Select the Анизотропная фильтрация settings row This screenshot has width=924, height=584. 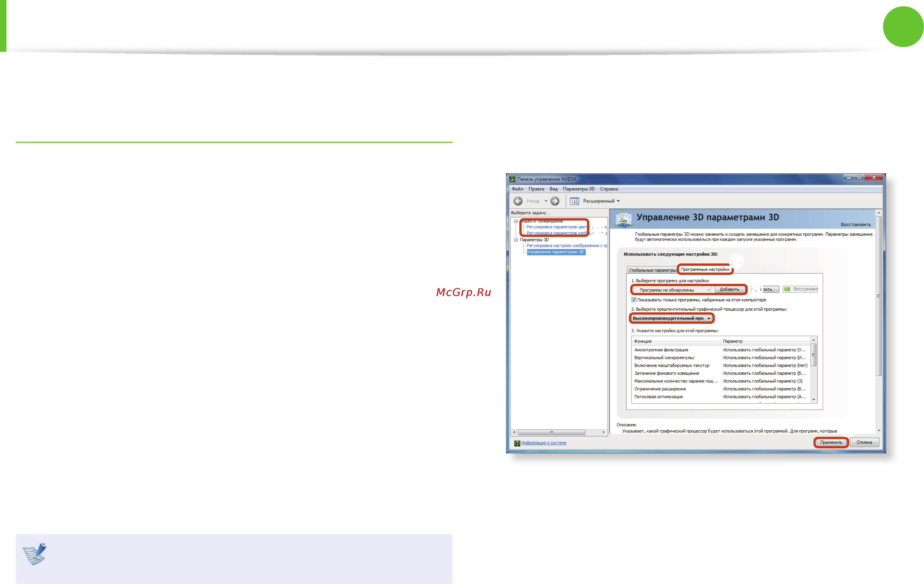pos(722,350)
